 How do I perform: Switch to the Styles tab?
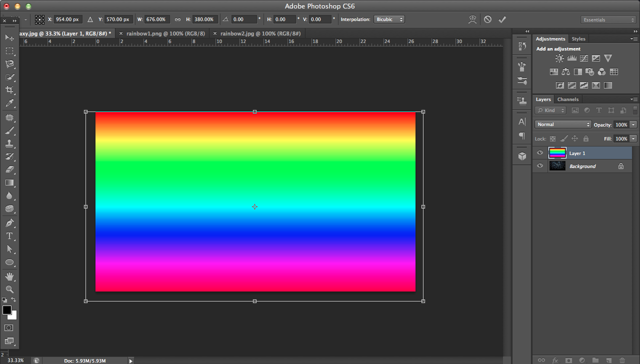pos(578,38)
